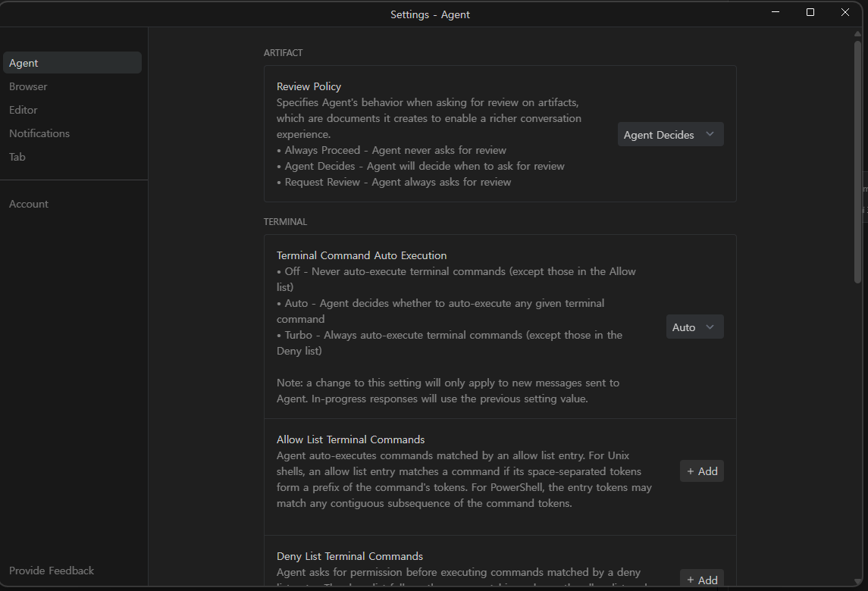The width and height of the screenshot is (868, 591).
Task: Minimize the Settings window
Action: click(x=776, y=12)
